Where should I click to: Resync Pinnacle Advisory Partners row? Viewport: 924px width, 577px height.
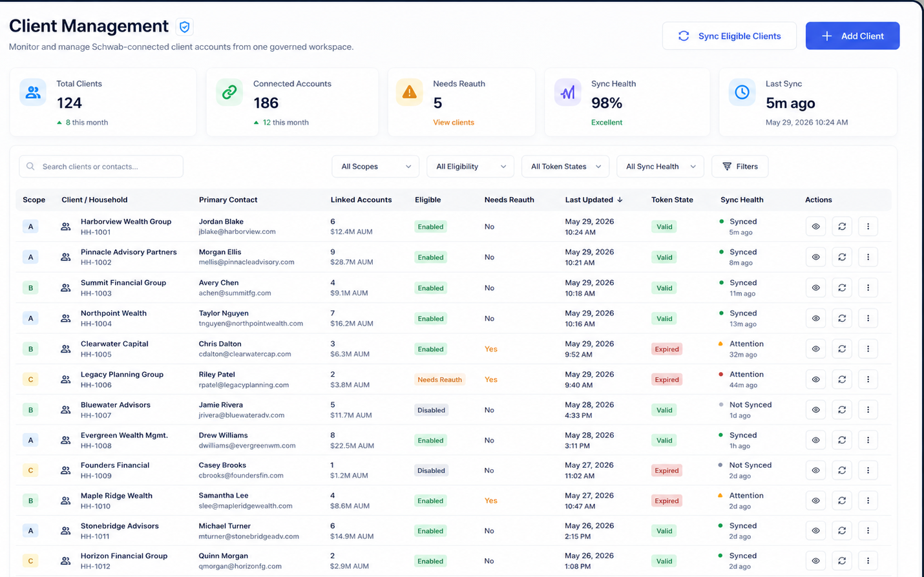[x=842, y=257]
